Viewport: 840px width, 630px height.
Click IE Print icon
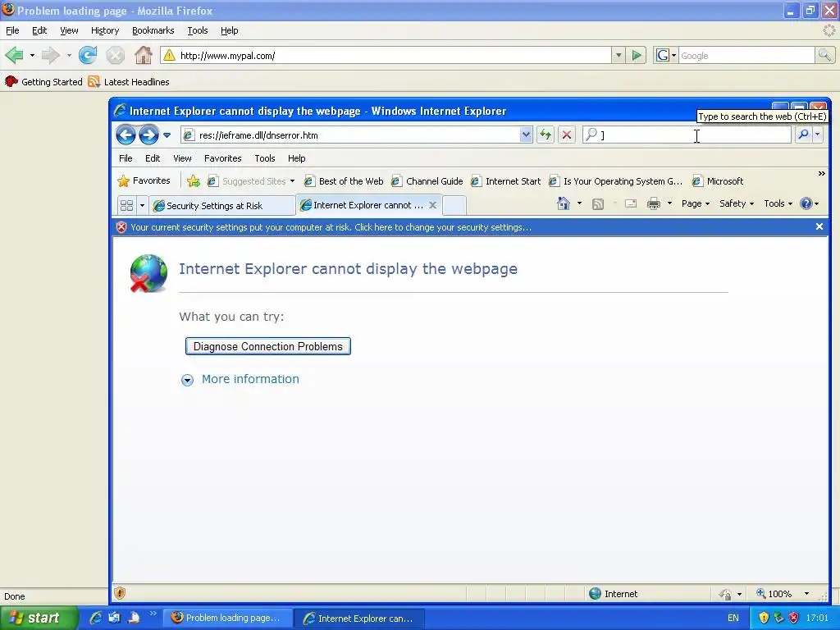tap(654, 203)
